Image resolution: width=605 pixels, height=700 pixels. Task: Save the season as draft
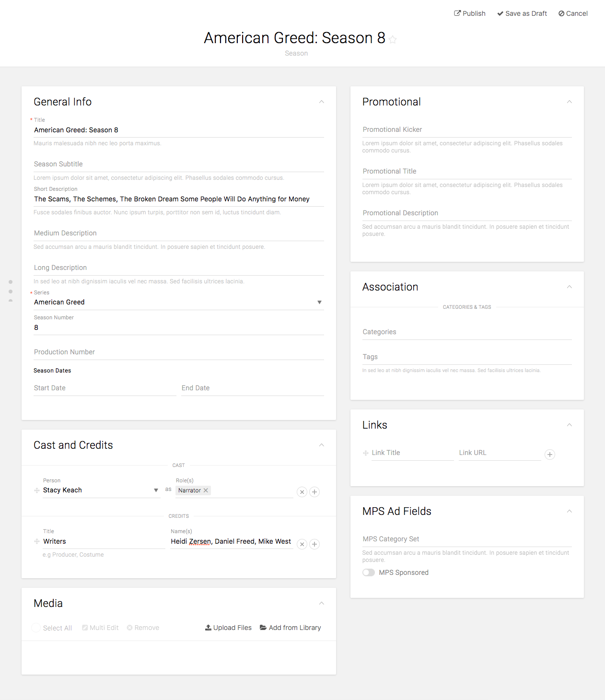pyautogui.click(x=522, y=13)
